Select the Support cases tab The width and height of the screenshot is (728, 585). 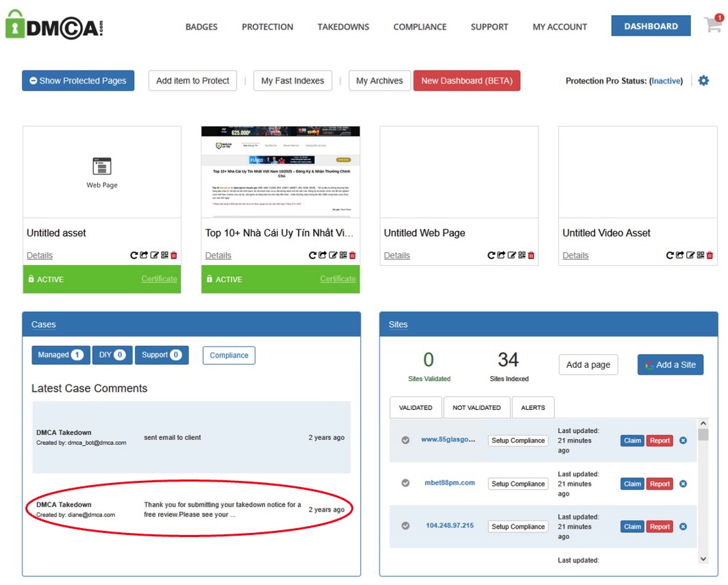point(162,355)
